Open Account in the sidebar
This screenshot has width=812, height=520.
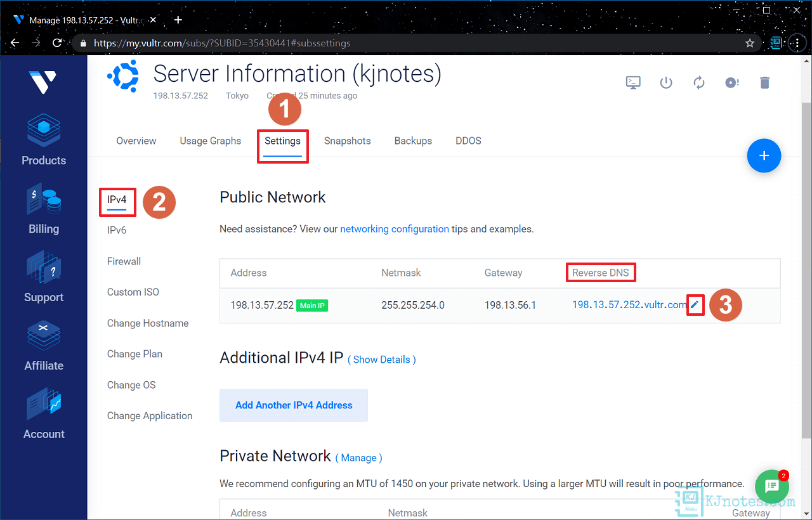coord(44,414)
